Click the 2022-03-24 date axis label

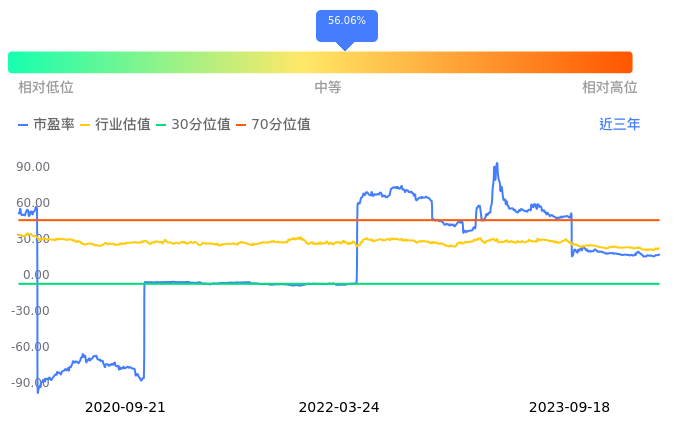click(x=339, y=408)
